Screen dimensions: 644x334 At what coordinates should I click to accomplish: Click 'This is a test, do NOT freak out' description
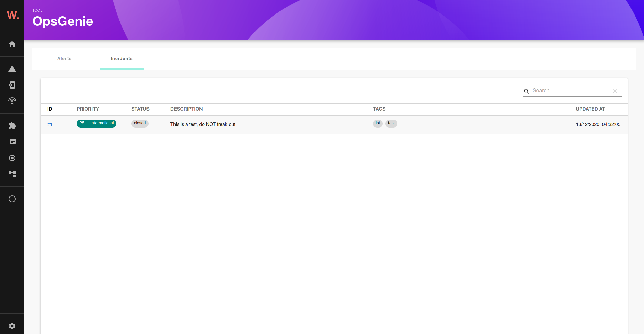pos(203,124)
